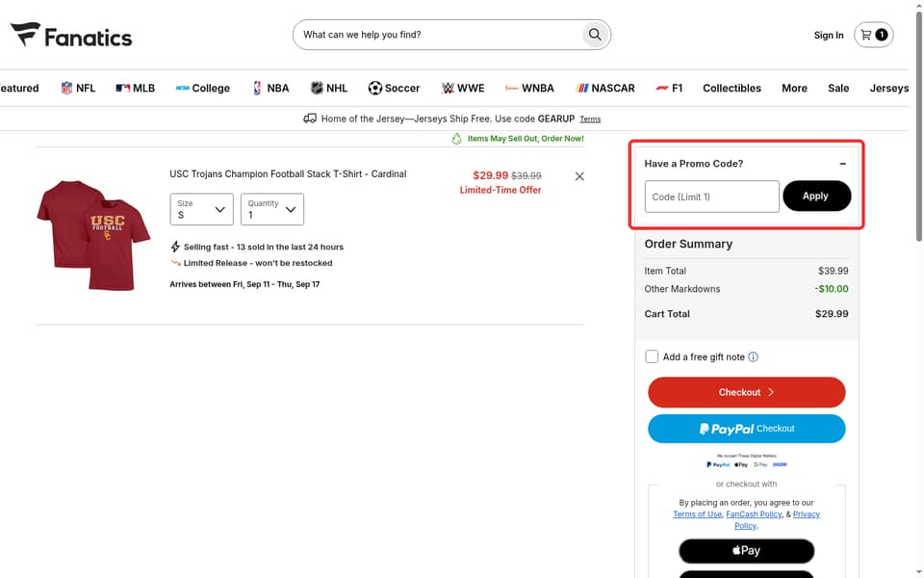
Task: Click the Apple Pay button
Action: click(747, 551)
